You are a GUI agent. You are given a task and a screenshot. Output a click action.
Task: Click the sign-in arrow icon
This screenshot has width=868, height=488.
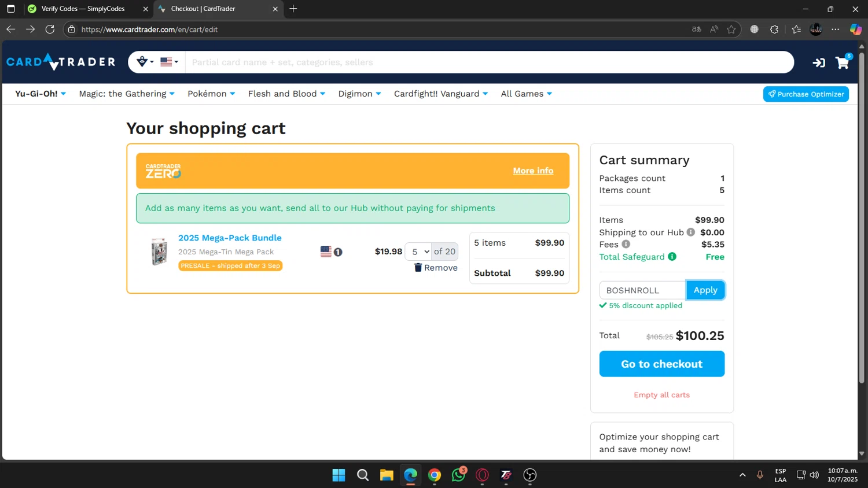click(x=819, y=62)
